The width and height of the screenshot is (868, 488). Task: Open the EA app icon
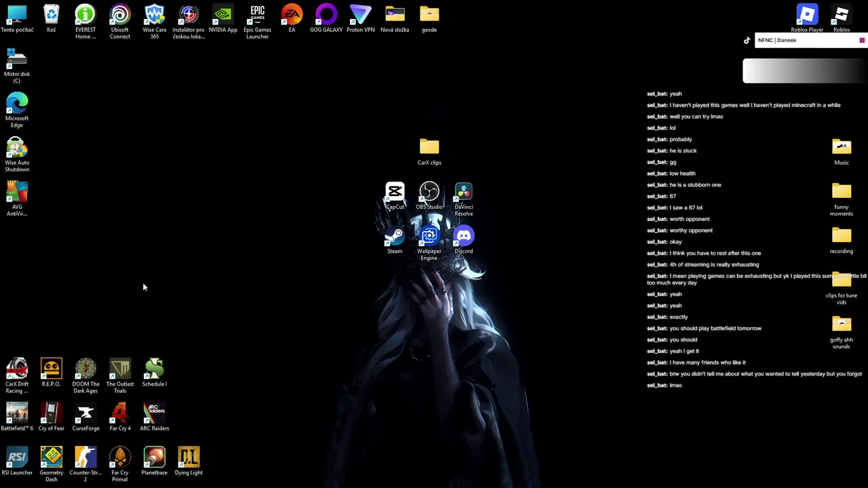[x=292, y=19]
